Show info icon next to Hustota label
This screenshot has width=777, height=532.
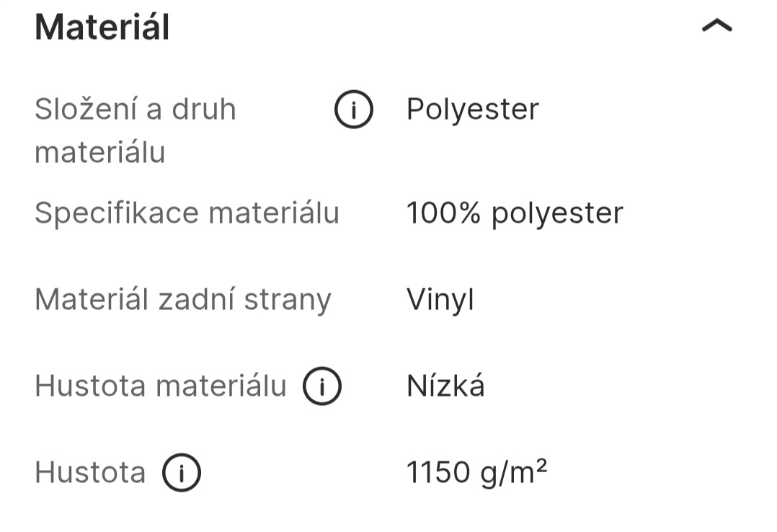pyautogui.click(x=181, y=474)
